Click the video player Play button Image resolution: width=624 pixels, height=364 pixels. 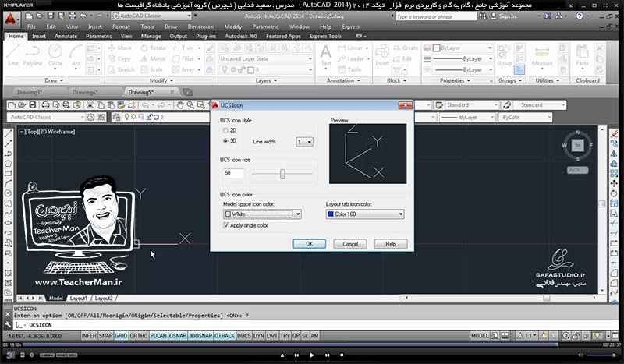[x=311, y=355]
